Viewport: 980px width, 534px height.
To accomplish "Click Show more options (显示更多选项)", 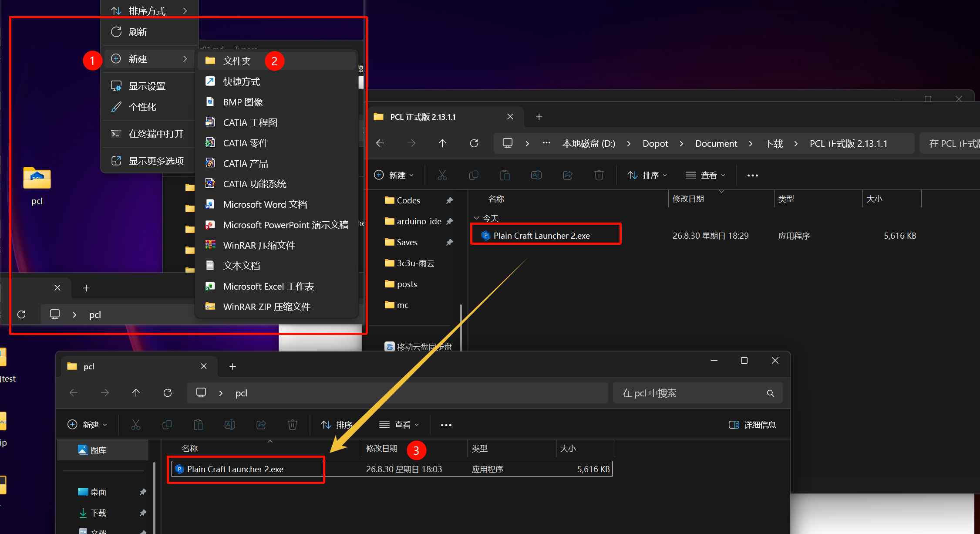I will point(149,161).
